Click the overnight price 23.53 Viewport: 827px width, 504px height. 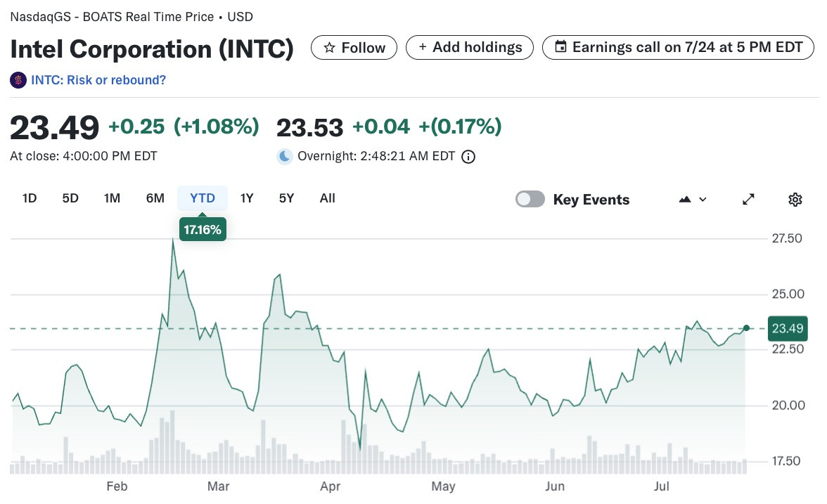click(x=309, y=128)
